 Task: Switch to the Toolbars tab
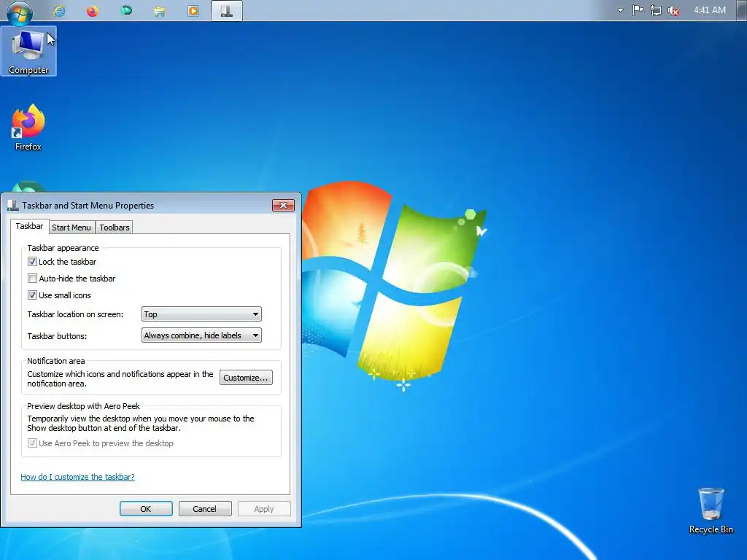(x=115, y=227)
